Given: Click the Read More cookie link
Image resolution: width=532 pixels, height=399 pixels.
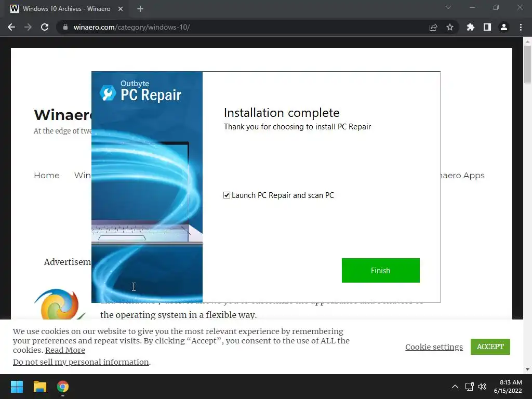Looking at the screenshot, I should [65, 350].
